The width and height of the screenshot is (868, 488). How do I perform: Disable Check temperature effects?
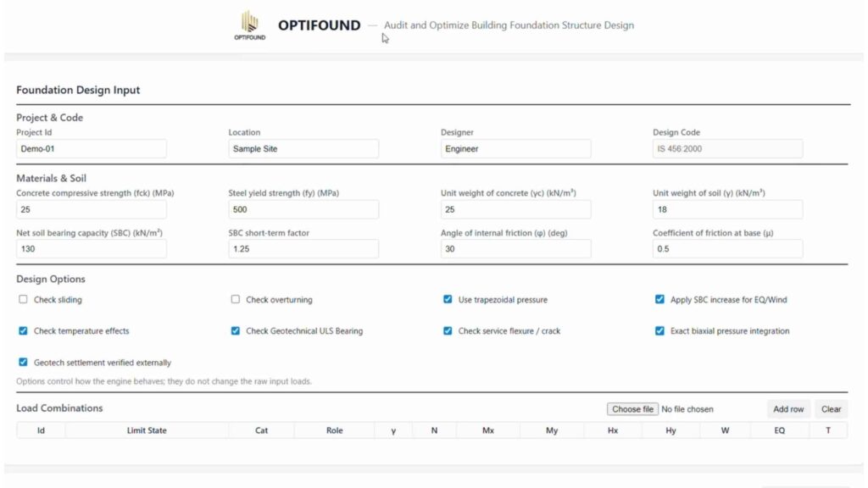23,330
